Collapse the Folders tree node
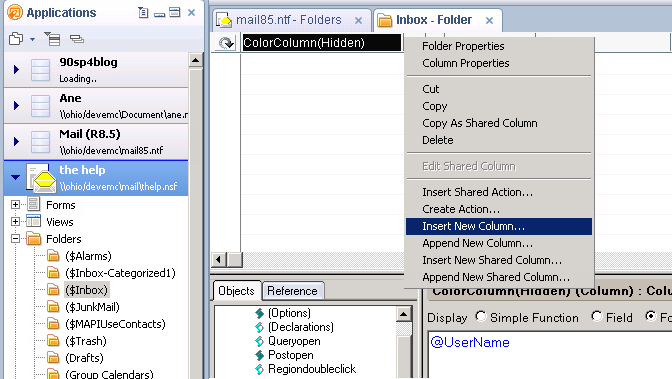This screenshot has height=379, width=672. [x=15, y=239]
